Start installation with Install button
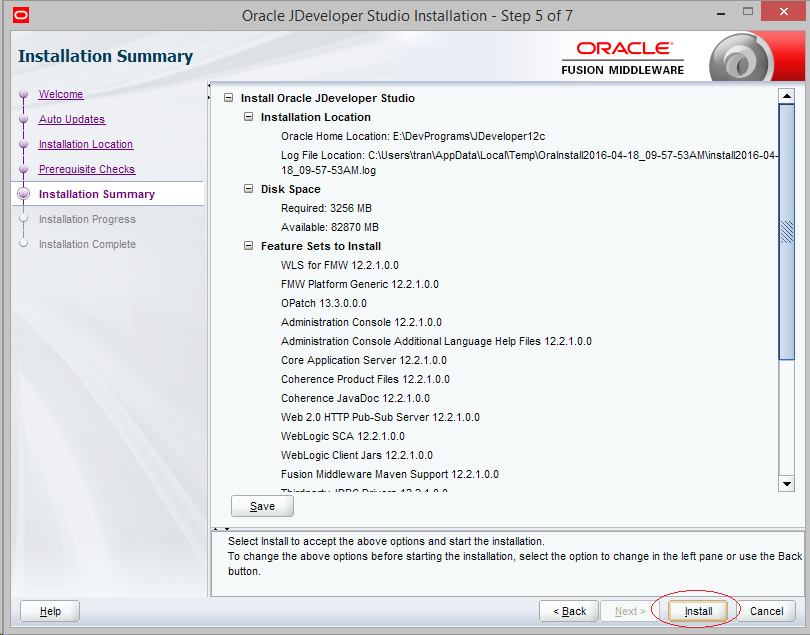810x635 pixels. [698, 611]
